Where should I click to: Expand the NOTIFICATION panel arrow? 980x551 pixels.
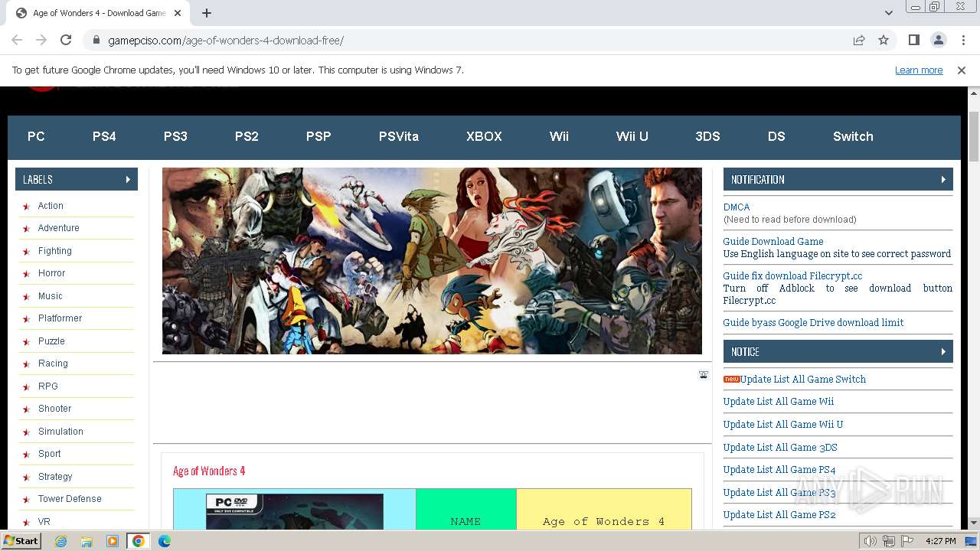(x=943, y=179)
